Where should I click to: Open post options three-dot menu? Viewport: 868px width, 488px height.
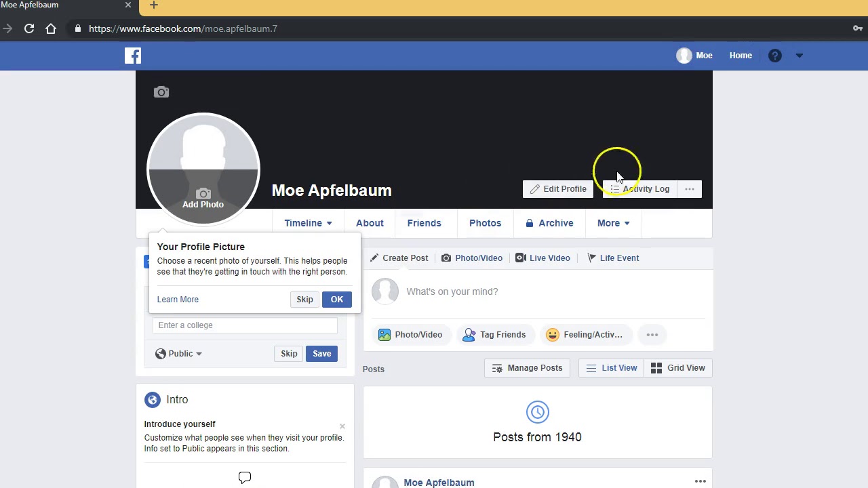701,481
